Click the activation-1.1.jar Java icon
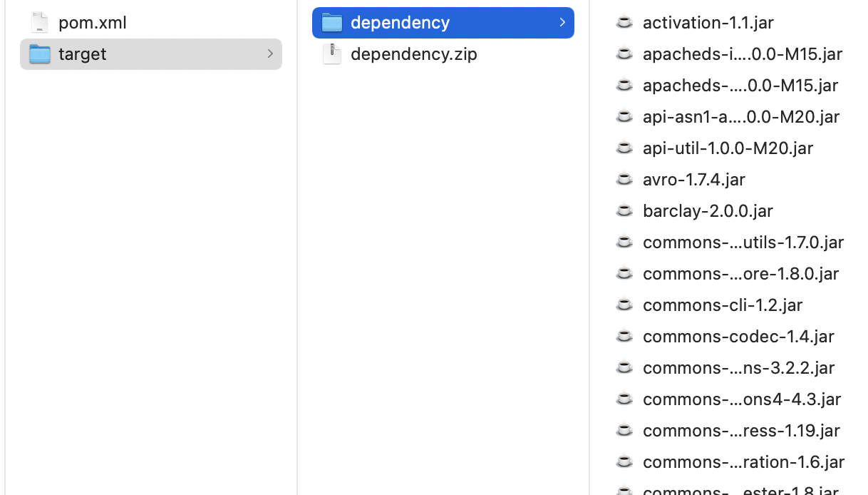The height and width of the screenshot is (495, 868). point(624,22)
